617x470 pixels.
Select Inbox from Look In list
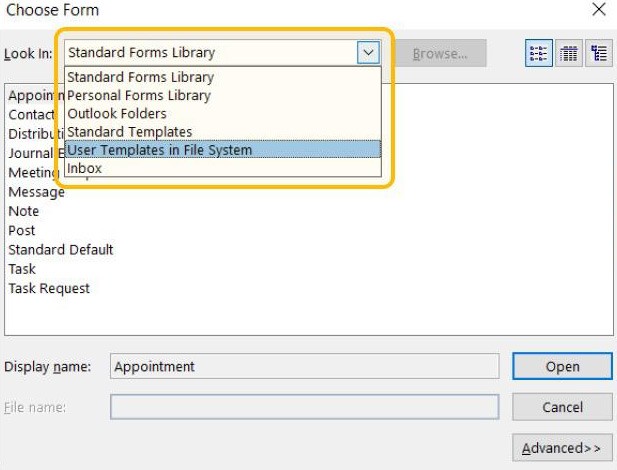[84, 168]
